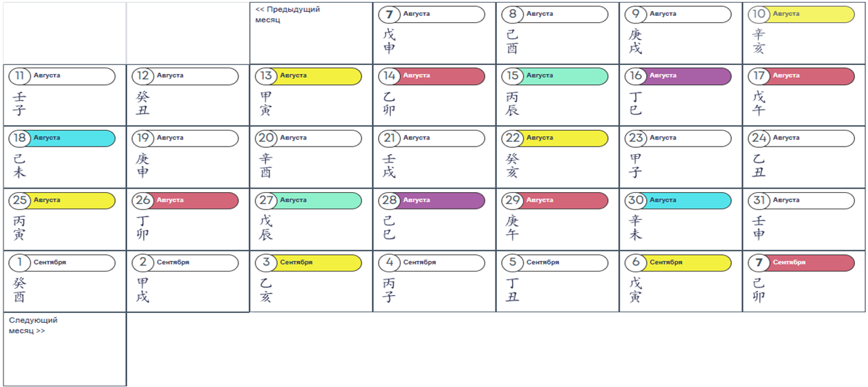This screenshot has width=868, height=387.
Task: Open the previous month link
Action: point(287,15)
